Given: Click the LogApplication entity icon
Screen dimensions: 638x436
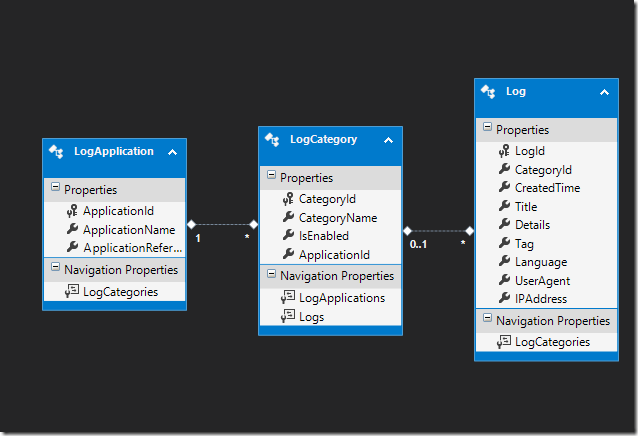Looking at the screenshot, I should click(x=58, y=152).
